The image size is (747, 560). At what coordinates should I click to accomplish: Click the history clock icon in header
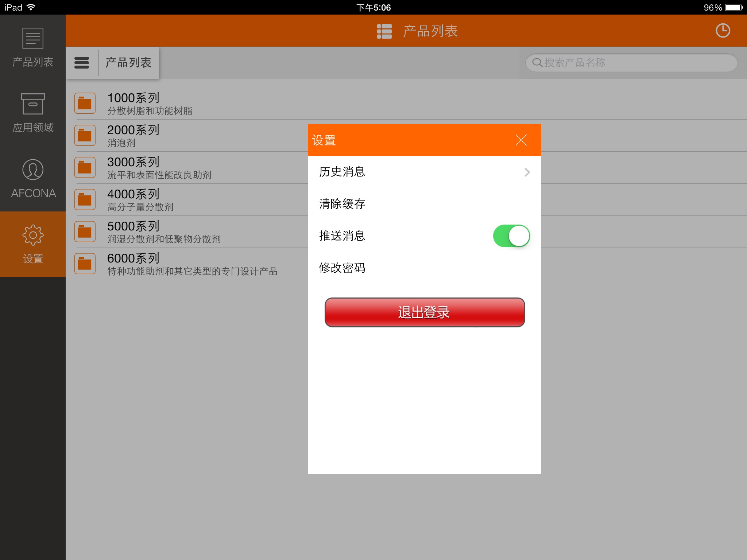(723, 31)
